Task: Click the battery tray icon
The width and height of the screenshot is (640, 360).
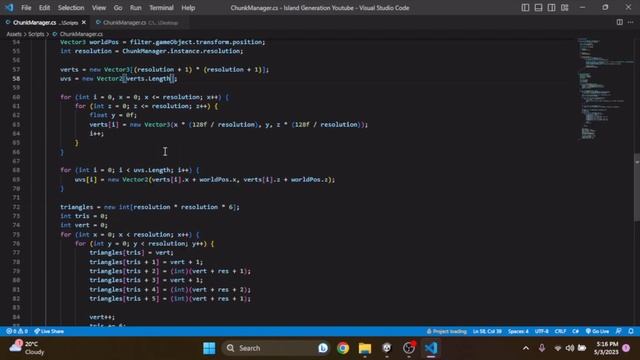Action: pyautogui.click(x=582, y=348)
